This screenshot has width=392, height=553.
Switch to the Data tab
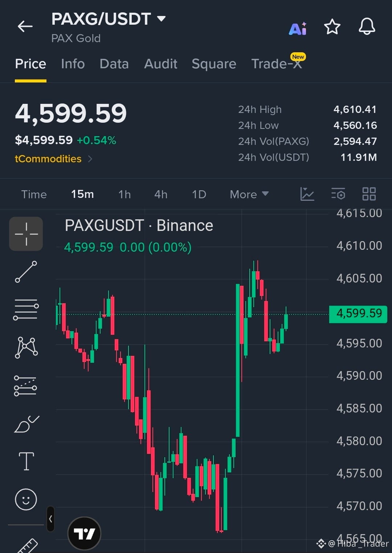[x=114, y=64]
